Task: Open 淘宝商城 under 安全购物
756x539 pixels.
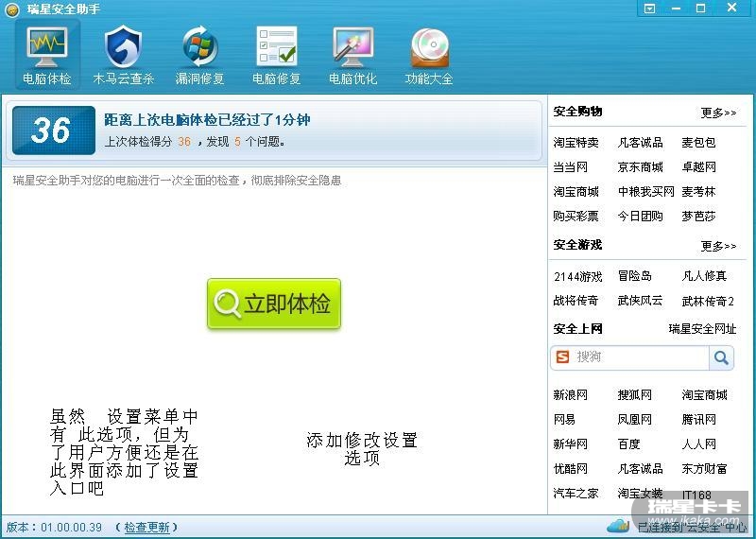Action: [576, 192]
